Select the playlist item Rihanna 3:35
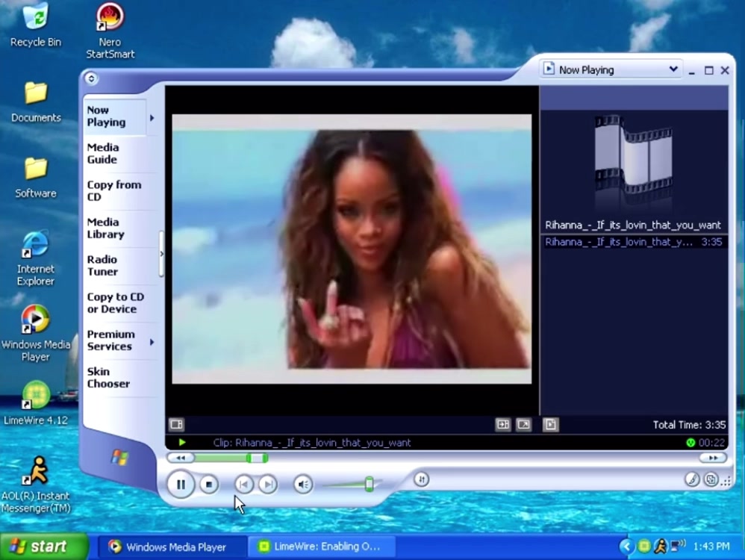The height and width of the screenshot is (560, 745). [x=634, y=242]
